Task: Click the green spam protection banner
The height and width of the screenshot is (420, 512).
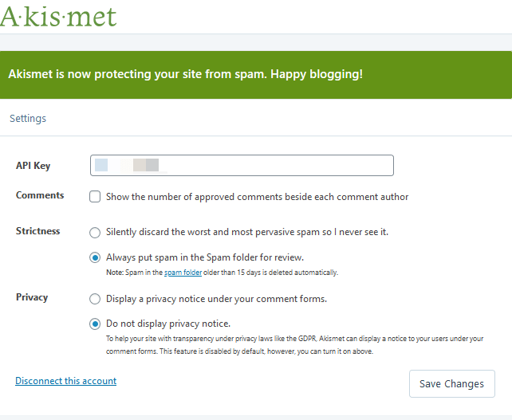Action: click(x=256, y=74)
